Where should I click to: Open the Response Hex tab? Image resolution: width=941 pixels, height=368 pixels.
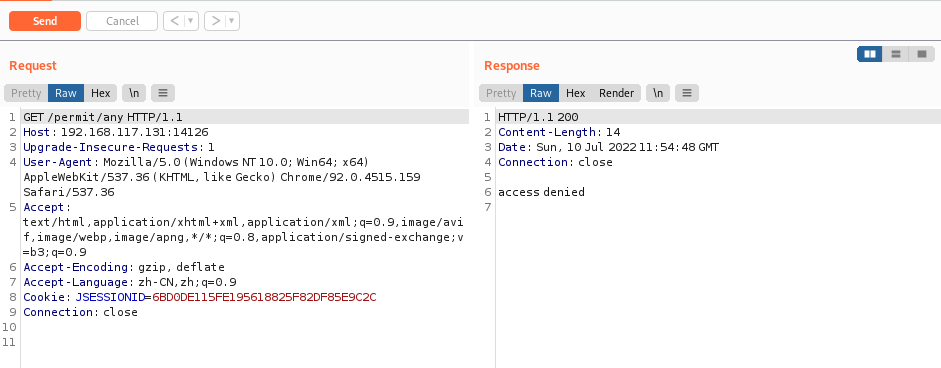point(576,93)
